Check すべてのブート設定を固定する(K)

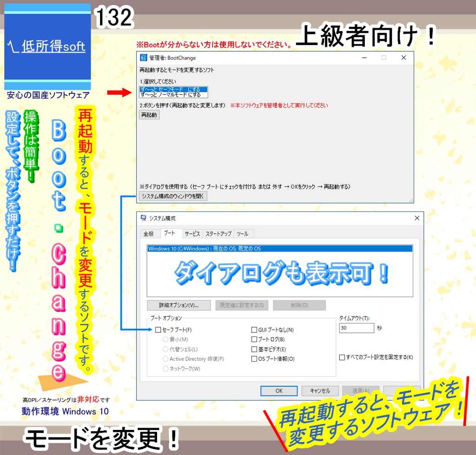[x=342, y=357]
